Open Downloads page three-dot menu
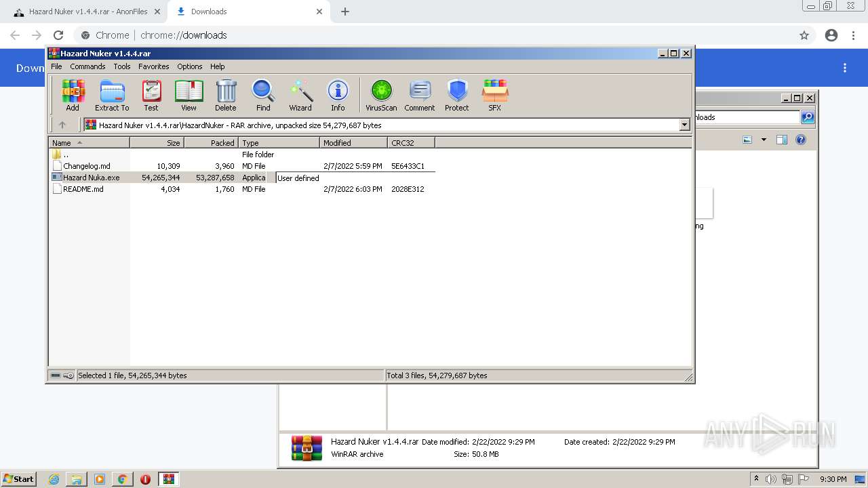This screenshot has height=488, width=868. point(845,68)
